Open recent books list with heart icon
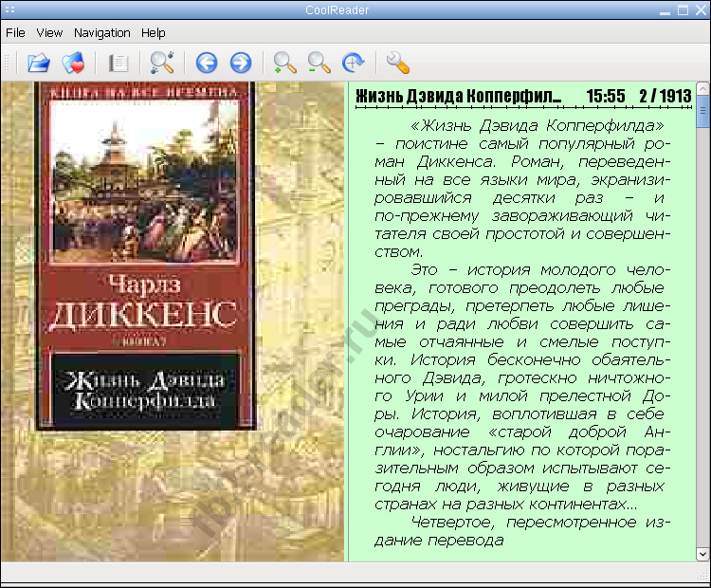The height and width of the screenshot is (588, 711). click(x=73, y=63)
